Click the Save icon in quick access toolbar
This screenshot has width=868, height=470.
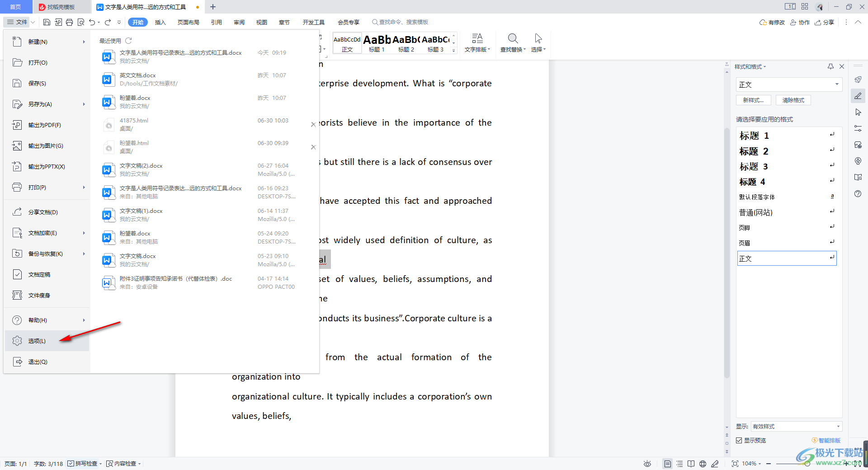click(x=47, y=22)
